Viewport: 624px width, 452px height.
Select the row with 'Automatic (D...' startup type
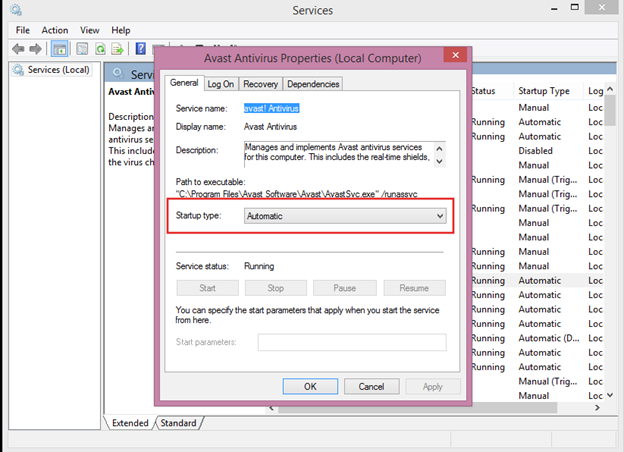[537, 338]
